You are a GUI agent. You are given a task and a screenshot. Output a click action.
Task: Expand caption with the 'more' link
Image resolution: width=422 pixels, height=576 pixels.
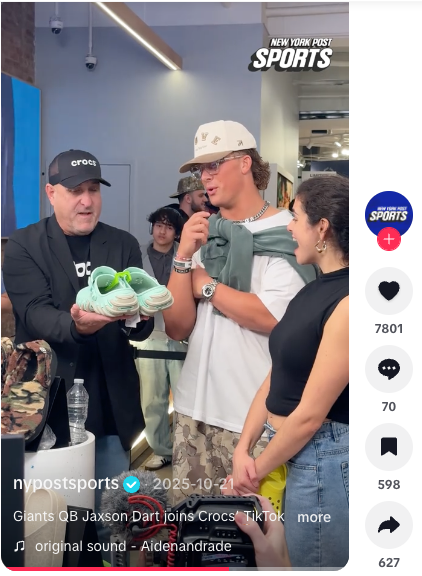click(314, 517)
